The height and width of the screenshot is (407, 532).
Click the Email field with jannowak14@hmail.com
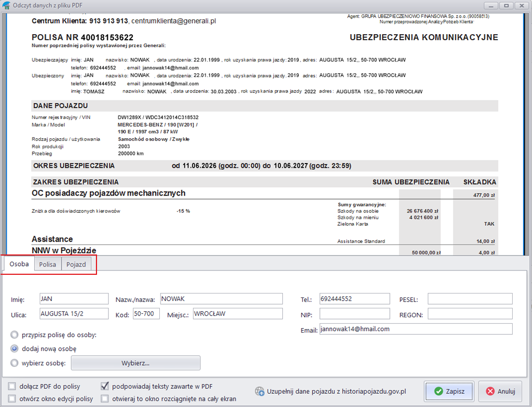[416, 329]
